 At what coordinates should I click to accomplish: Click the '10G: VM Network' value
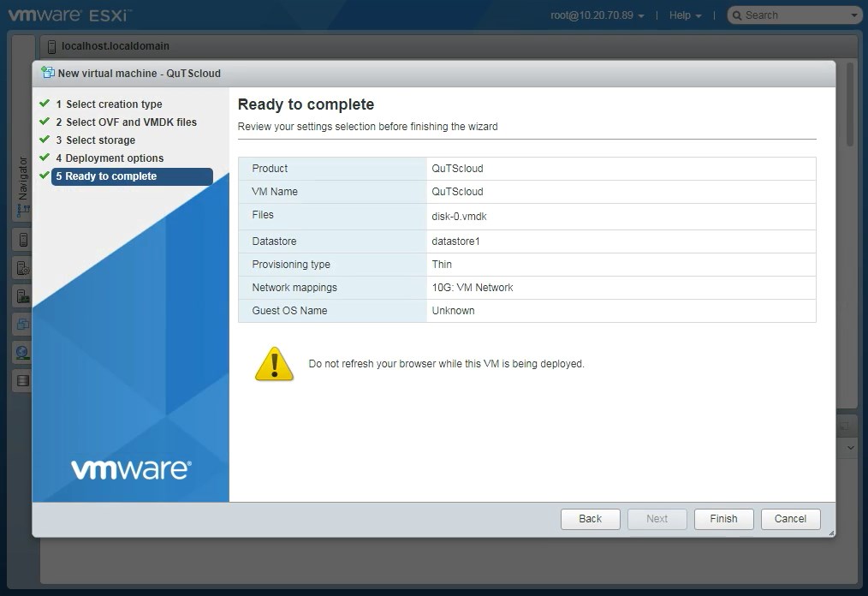point(473,288)
